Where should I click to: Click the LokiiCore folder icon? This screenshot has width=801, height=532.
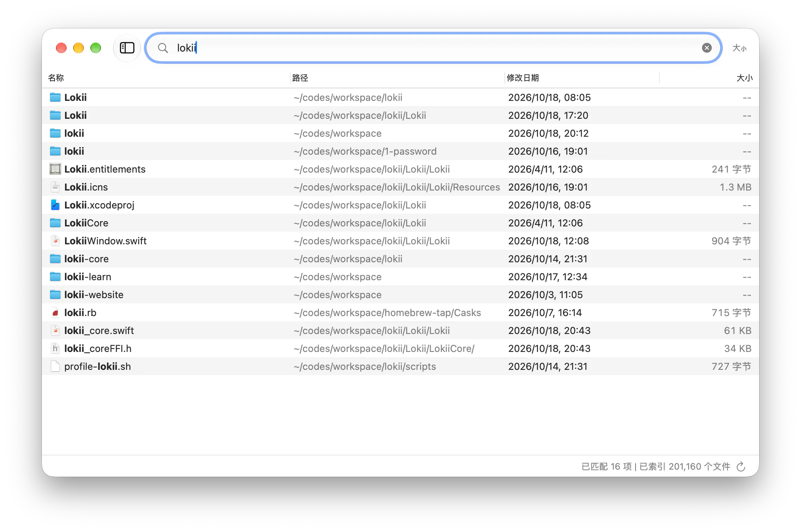(x=55, y=223)
